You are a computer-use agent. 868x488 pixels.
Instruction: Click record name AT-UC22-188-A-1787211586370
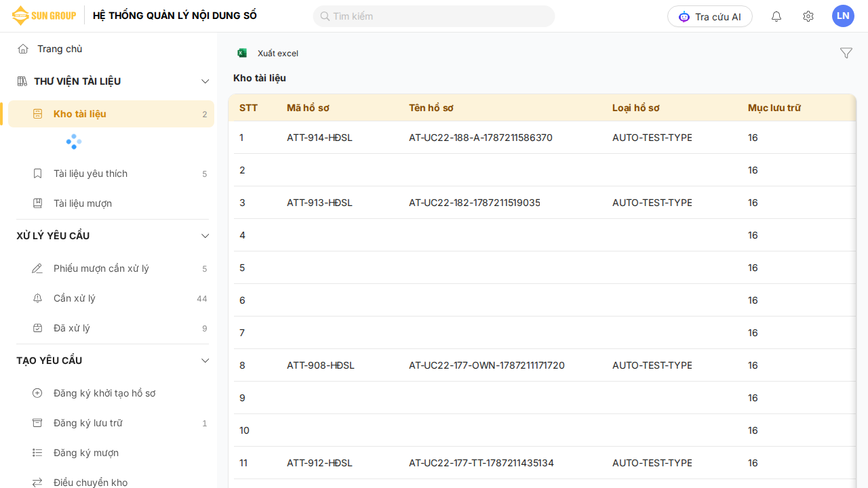pyautogui.click(x=481, y=138)
